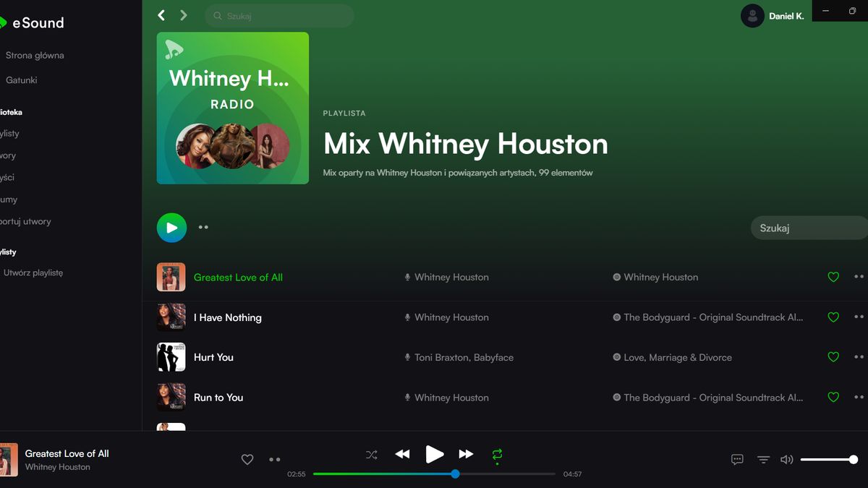Open Whitney Houston artist on Run to You row
Viewport: 868px width, 488px height.
pyautogui.click(x=451, y=398)
